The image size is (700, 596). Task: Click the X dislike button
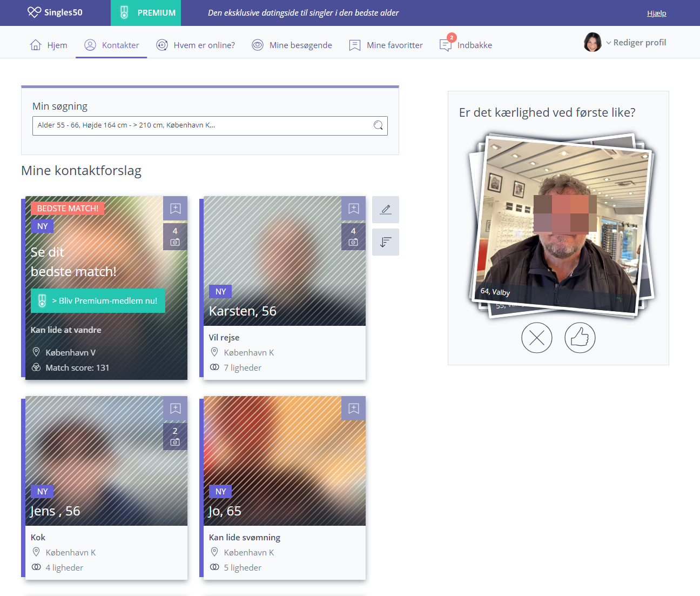[x=537, y=338]
